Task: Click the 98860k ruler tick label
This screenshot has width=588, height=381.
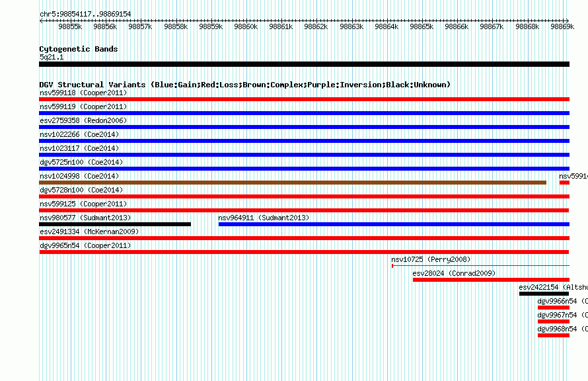Action: (x=246, y=26)
